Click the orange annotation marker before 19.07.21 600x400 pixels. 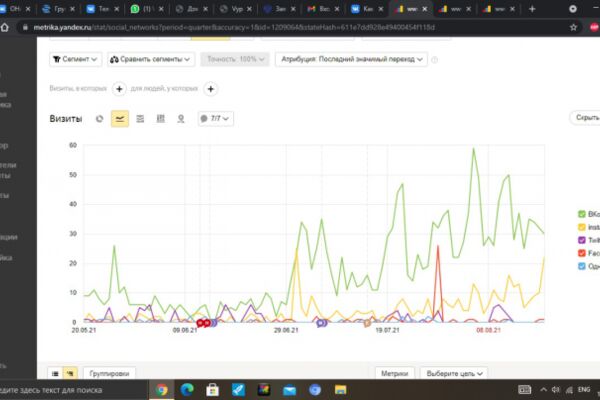367,323
